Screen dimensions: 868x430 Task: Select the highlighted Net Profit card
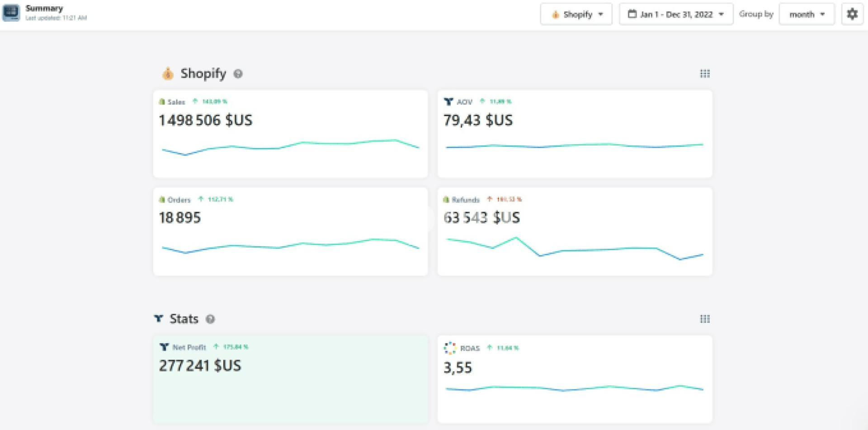pyautogui.click(x=290, y=379)
